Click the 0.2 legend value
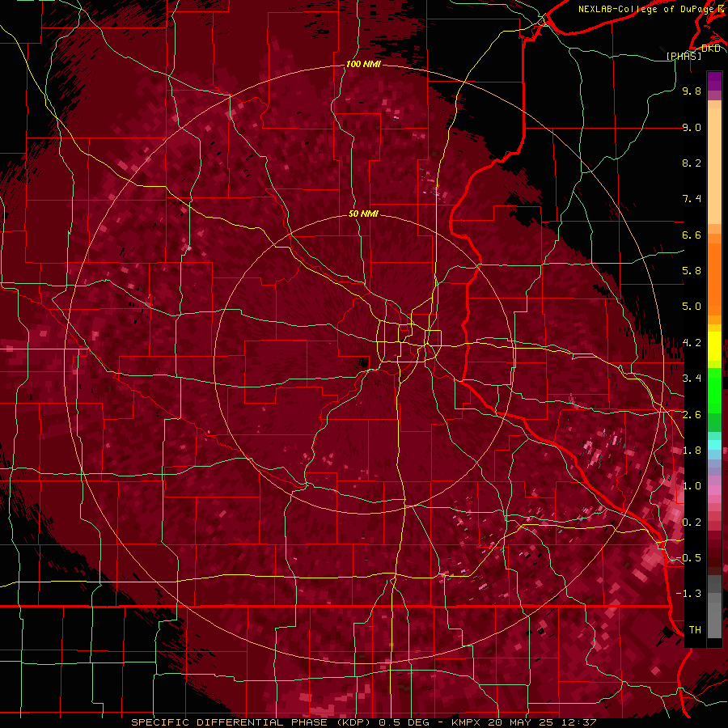Viewport: 728px width, 728px height. pyautogui.click(x=692, y=523)
